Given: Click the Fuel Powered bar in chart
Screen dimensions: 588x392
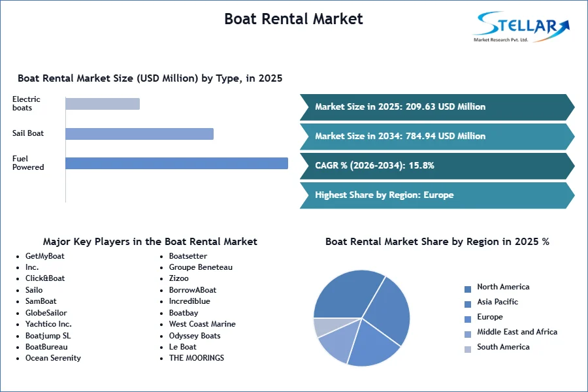Looking at the screenshot, I should click(x=176, y=163).
